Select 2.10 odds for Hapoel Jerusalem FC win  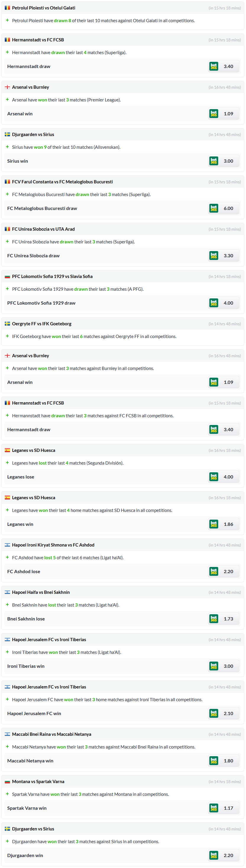229,713
